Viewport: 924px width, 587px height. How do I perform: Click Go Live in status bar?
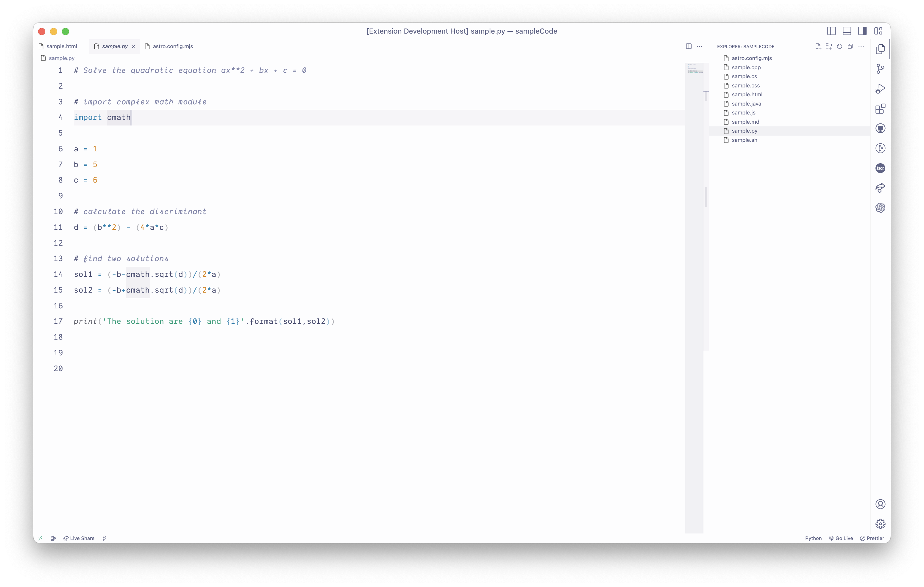[x=841, y=538]
